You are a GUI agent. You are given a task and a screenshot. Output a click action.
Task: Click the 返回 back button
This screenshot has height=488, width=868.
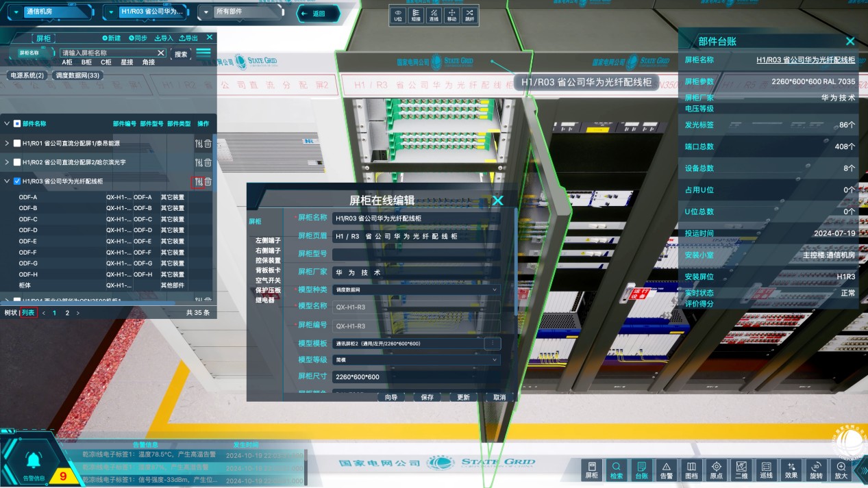pos(319,13)
